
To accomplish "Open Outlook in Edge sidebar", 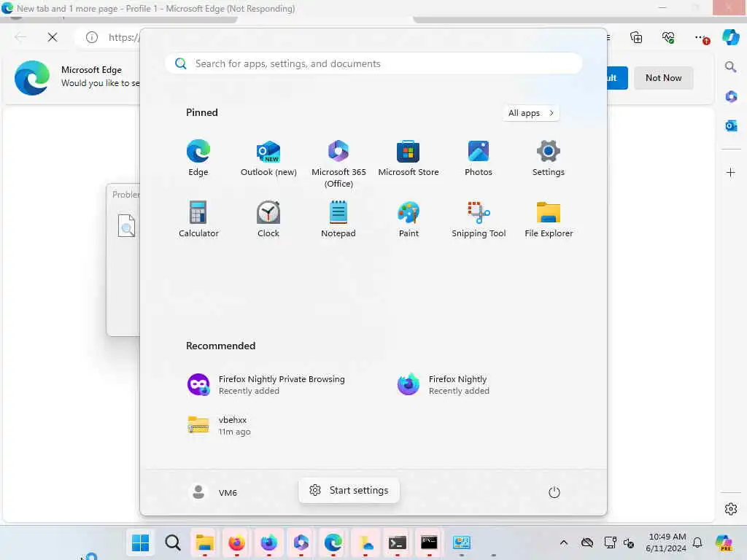I will tap(731, 125).
